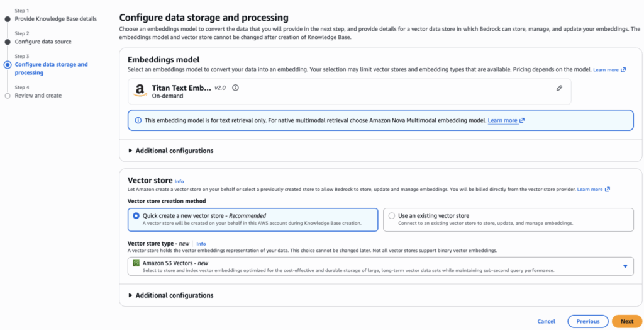Screen dimensions: 644x330
Task: Go to Configure data source step
Action: (43, 42)
